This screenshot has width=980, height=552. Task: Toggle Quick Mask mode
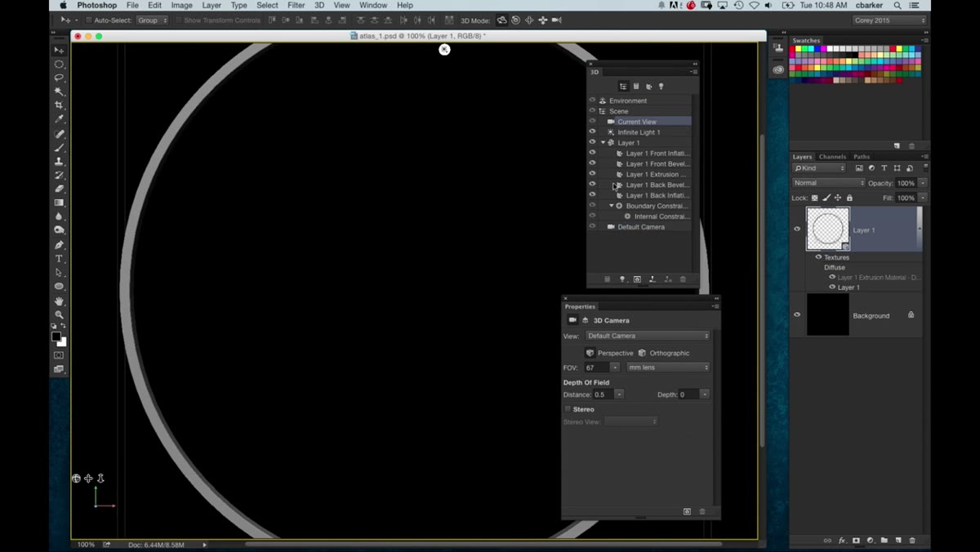point(59,355)
